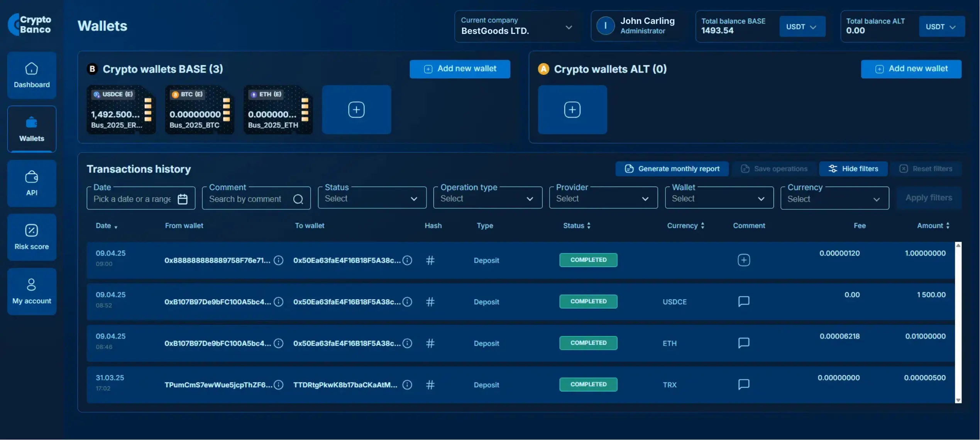Sort by Status column header
The width and height of the screenshot is (980, 440).
pos(577,226)
